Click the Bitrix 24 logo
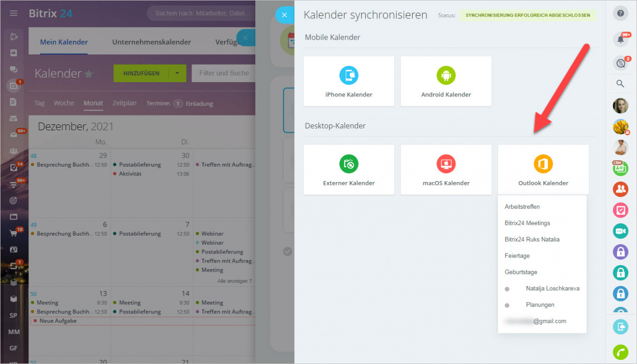This screenshot has width=637, height=364. (51, 13)
